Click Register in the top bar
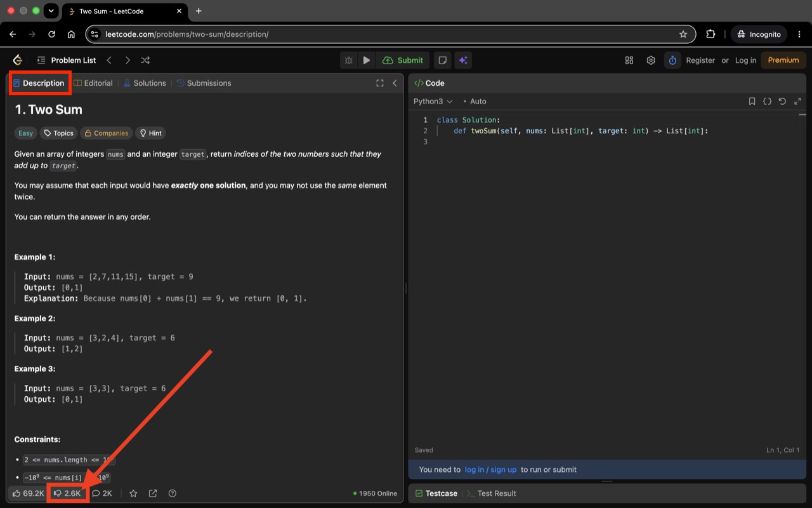The width and height of the screenshot is (812, 508). 700,60
